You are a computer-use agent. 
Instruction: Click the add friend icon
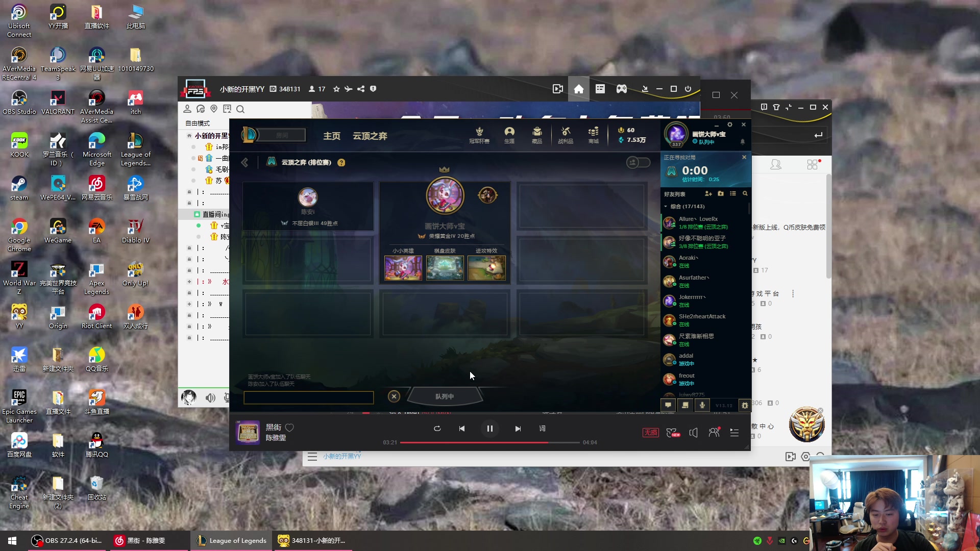point(708,194)
